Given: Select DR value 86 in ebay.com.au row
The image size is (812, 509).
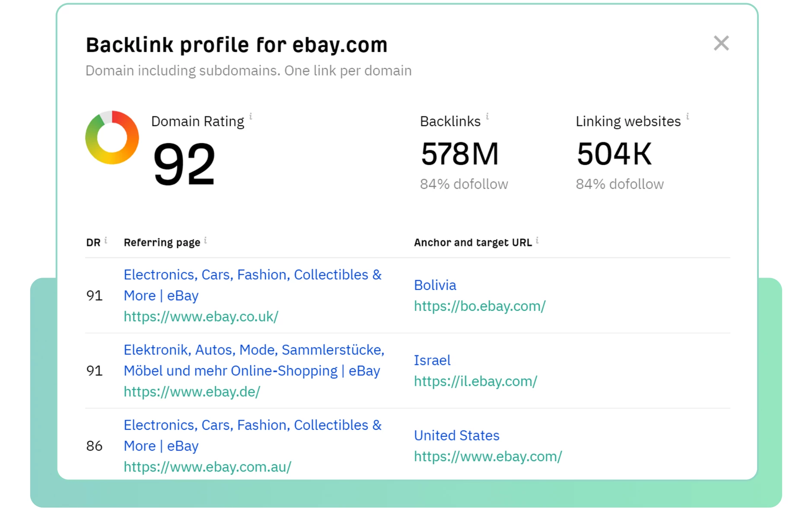Looking at the screenshot, I should point(94,446).
